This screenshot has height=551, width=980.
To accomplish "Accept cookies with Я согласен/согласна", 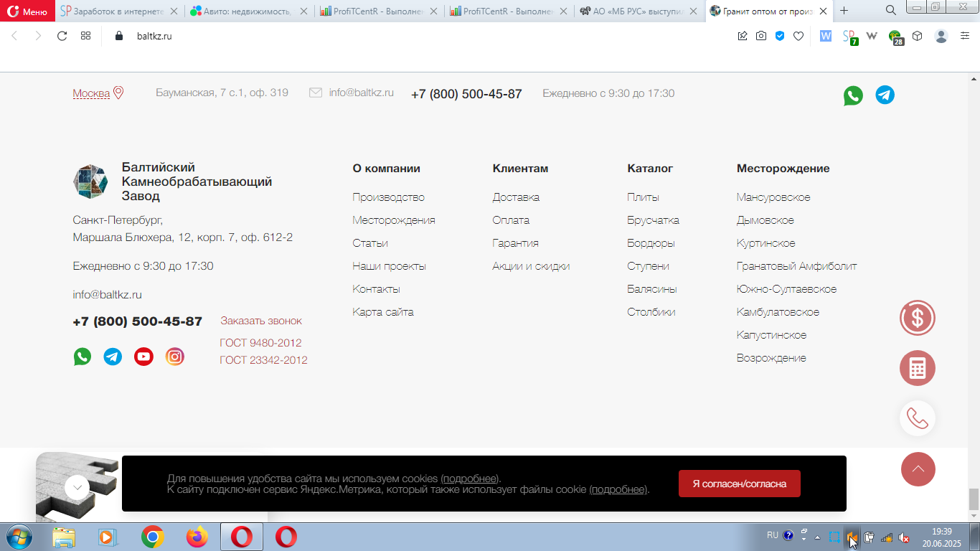I will click(x=739, y=484).
